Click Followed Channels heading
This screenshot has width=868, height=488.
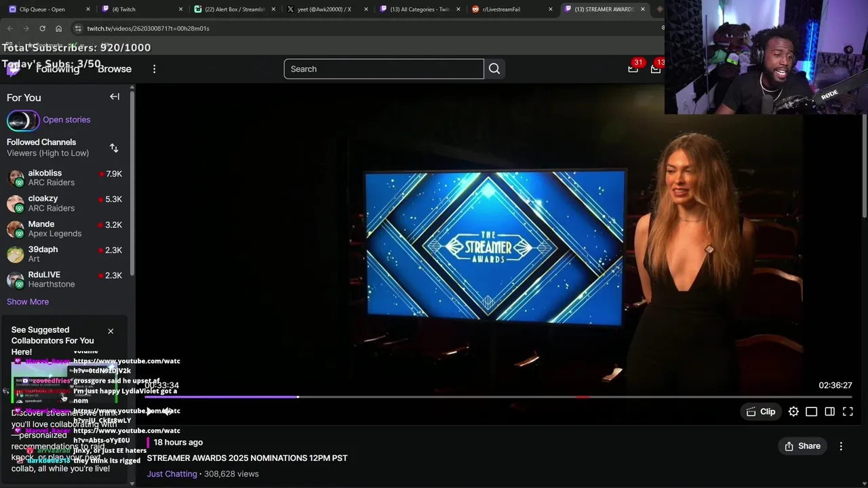pyautogui.click(x=41, y=142)
